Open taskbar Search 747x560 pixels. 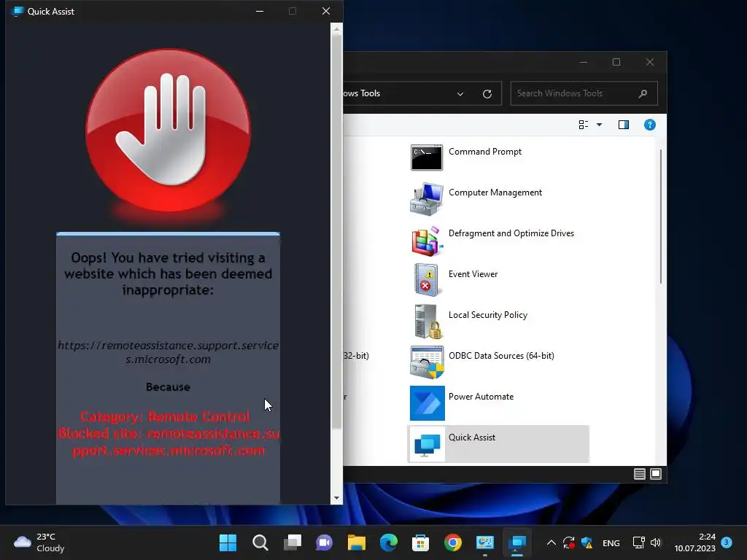coord(260,542)
